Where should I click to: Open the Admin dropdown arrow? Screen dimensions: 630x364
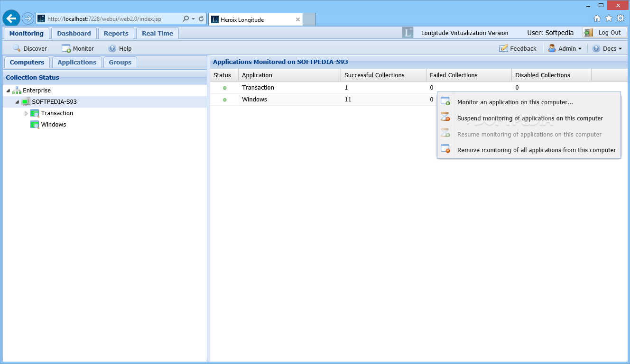[580, 49]
